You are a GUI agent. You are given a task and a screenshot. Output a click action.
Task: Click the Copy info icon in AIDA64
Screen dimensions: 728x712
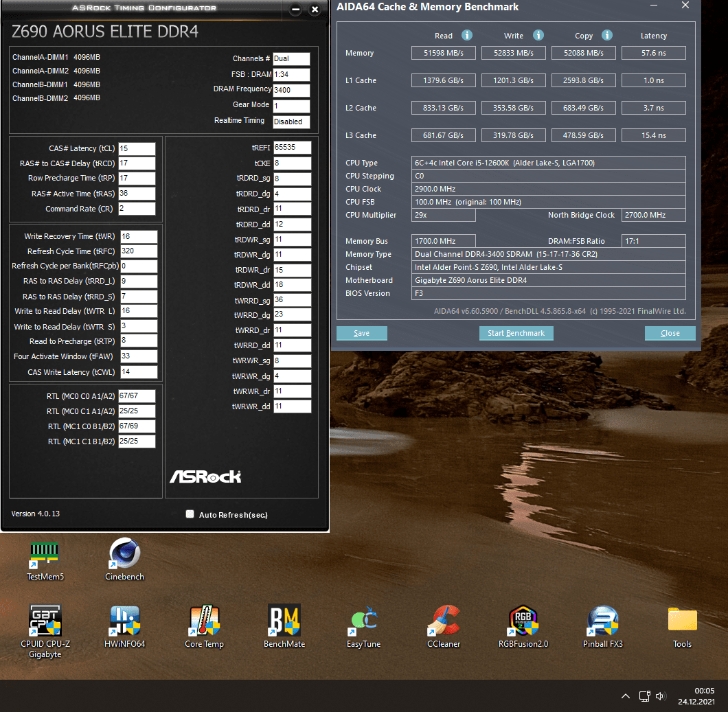(607, 35)
